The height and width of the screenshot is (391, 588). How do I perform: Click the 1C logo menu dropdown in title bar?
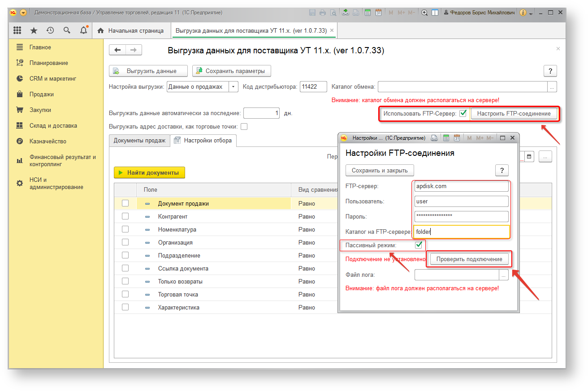[23, 13]
